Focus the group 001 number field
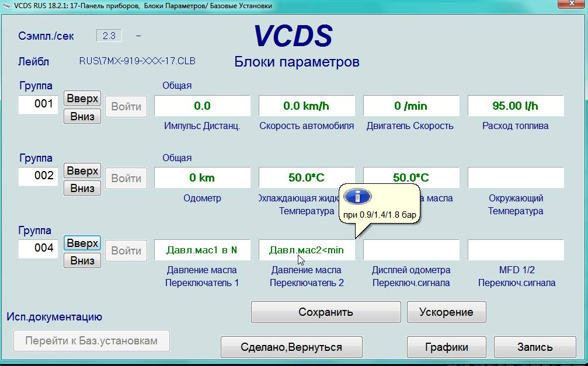The image size is (588, 366). 39,104
